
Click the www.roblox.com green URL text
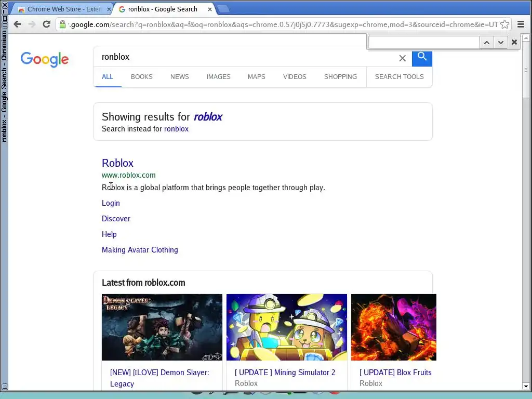click(x=129, y=175)
